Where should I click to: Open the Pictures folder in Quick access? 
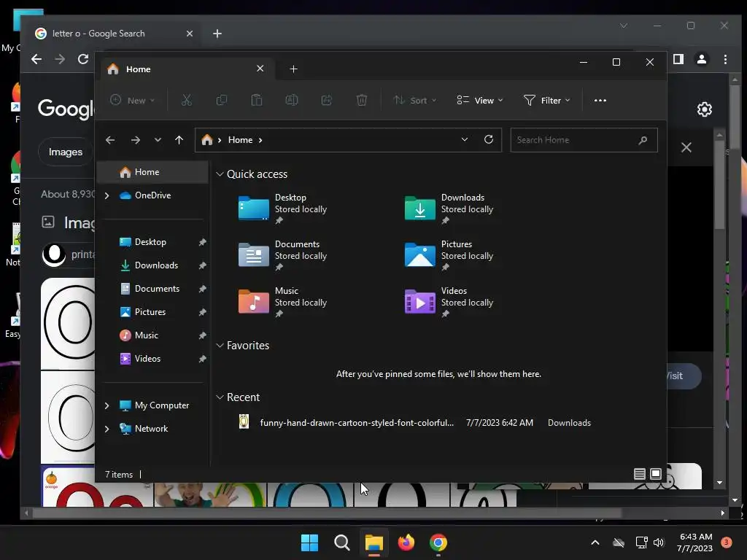449,255
